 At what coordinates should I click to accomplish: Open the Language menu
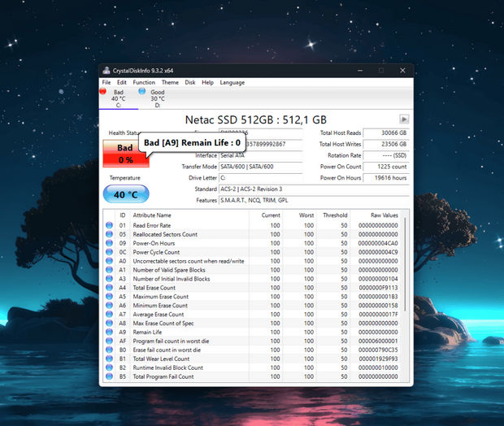pyautogui.click(x=232, y=82)
